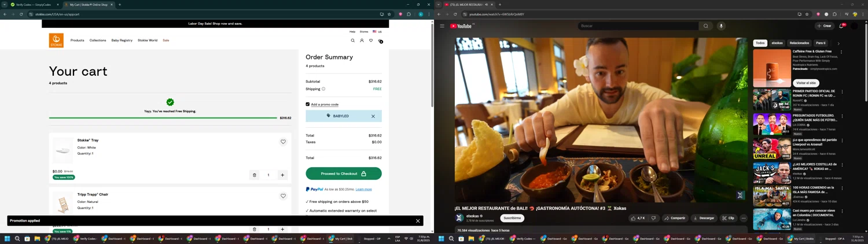Click the video player corner overlay icon
868x244 pixels.
click(x=740, y=195)
